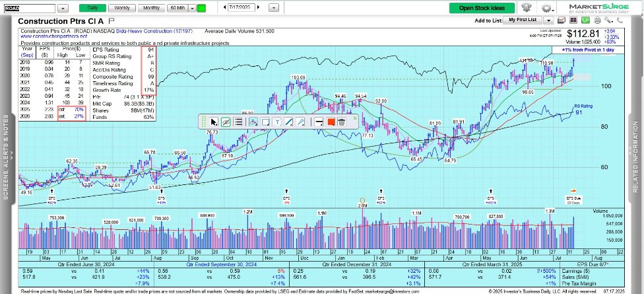This screenshot has height=294, width=644.
Task: Switch to the Daily chart
Action: (x=93, y=8)
